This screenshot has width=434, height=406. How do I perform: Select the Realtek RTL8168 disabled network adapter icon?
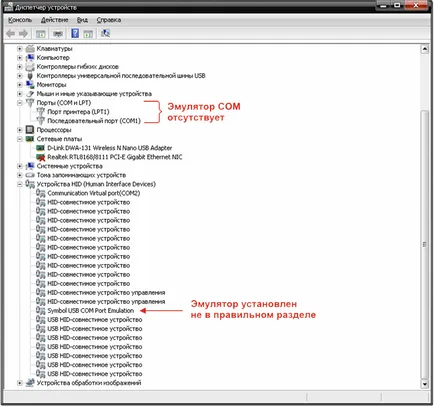[x=40, y=157]
